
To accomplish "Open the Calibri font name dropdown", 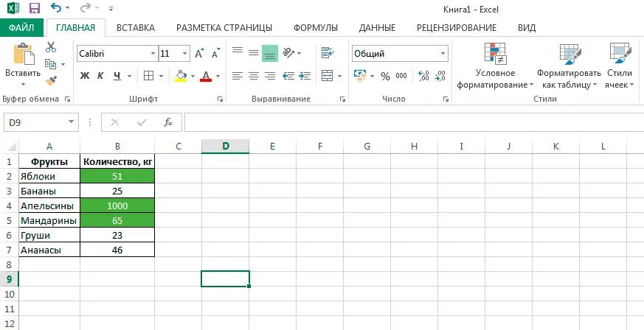I will coord(153,54).
